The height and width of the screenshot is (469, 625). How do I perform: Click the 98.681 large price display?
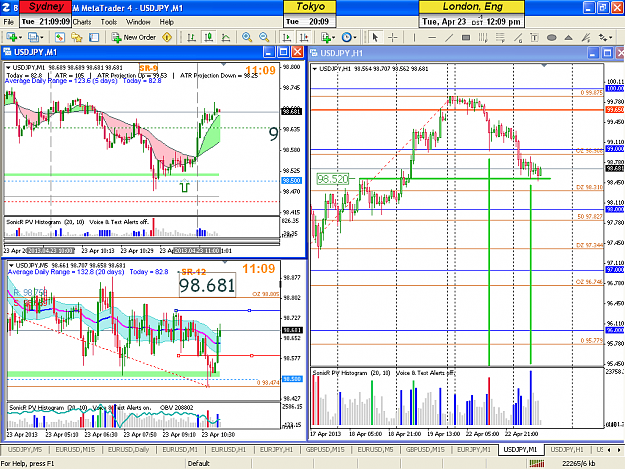207,285
